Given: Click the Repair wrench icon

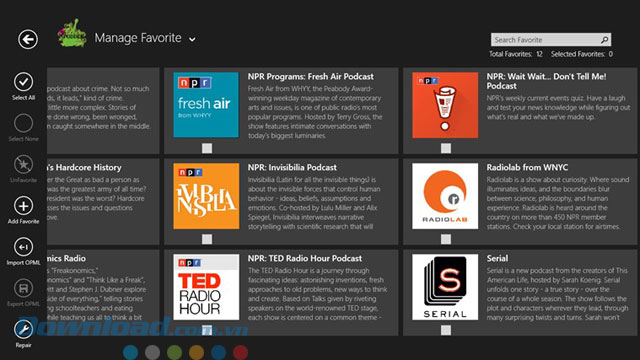Looking at the screenshot, I should tap(23, 329).
